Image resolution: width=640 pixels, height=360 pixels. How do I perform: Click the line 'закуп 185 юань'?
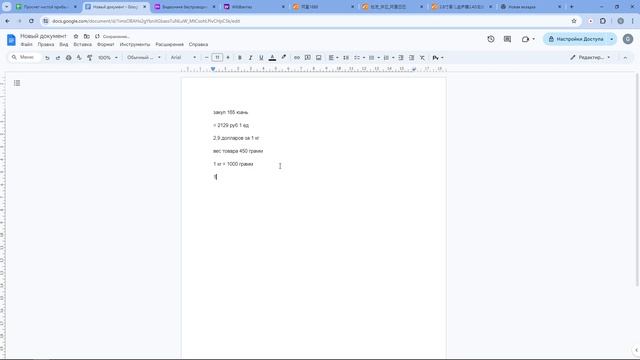pyautogui.click(x=230, y=112)
